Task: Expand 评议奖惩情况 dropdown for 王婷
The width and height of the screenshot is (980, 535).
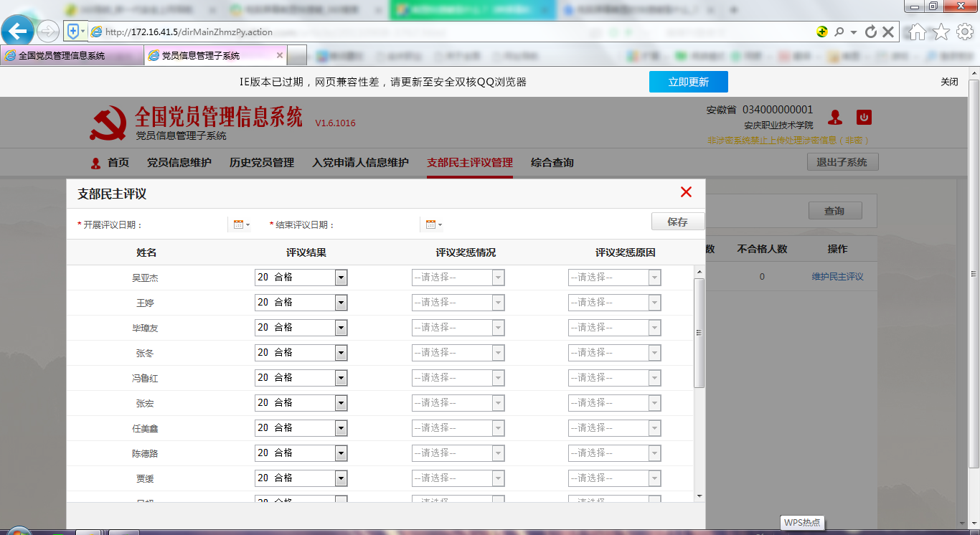Action: [x=498, y=303]
